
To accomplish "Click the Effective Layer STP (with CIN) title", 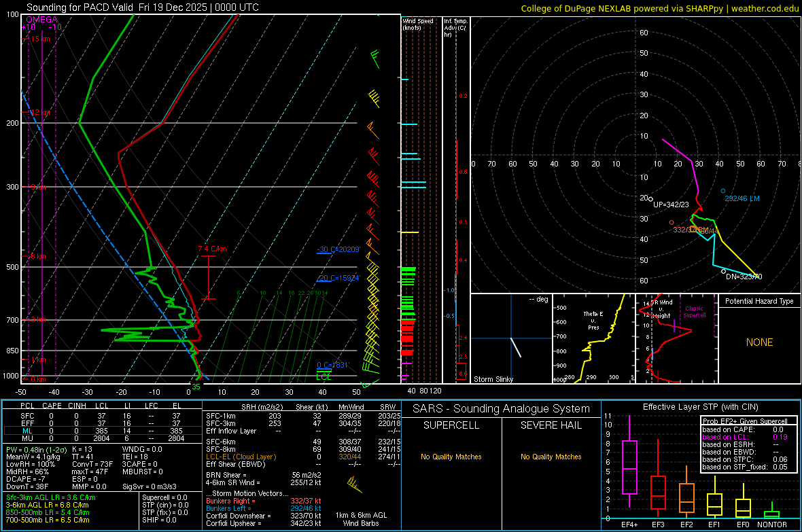I will coord(700,407).
